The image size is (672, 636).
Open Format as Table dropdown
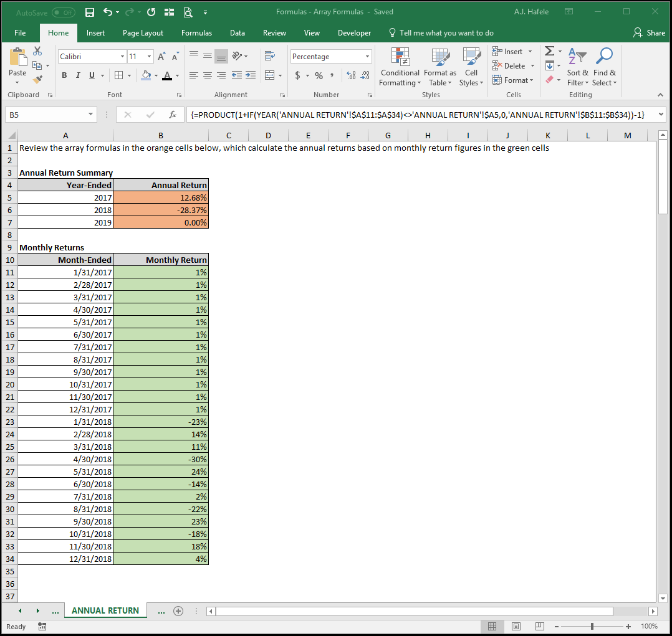(x=440, y=67)
